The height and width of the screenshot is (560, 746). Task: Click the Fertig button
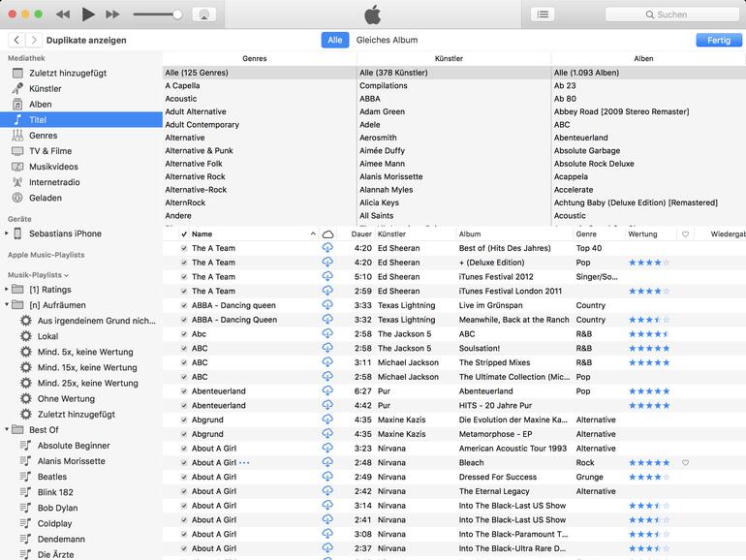[718, 41]
